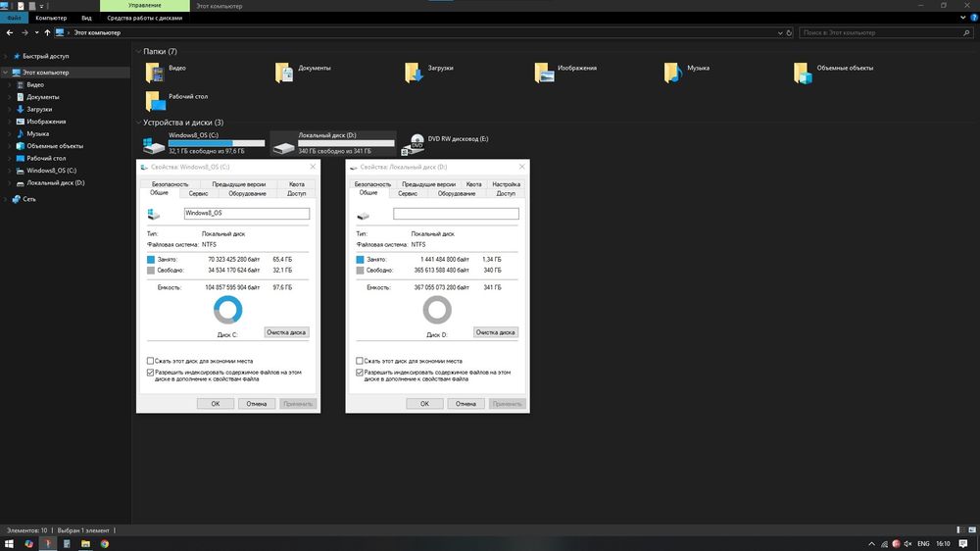Viewport: 980px width, 551px height.
Task: Open the File Explorer taskbar icon
Action: click(x=85, y=543)
